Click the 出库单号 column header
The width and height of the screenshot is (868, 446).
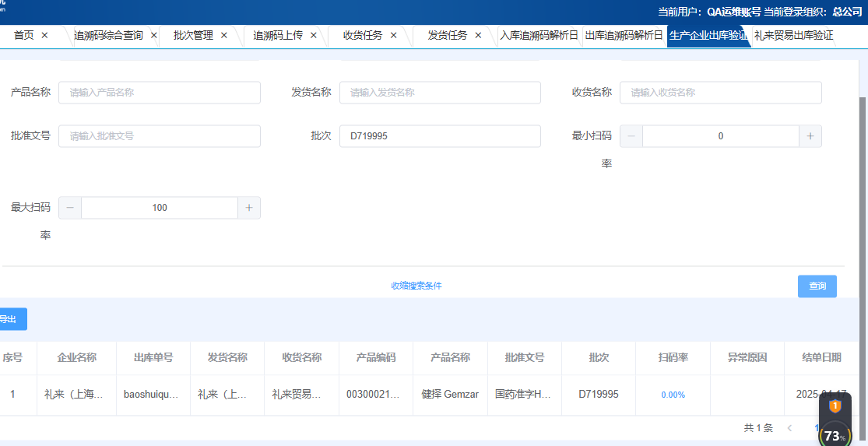pos(153,357)
